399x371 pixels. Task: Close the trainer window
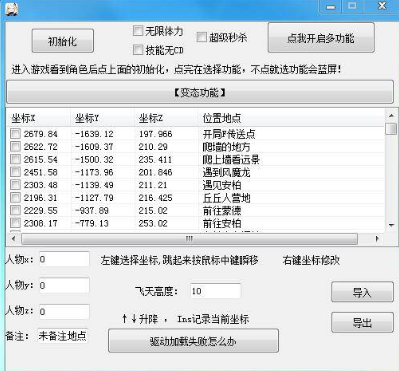pyautogui.click(x=382, y=6)
